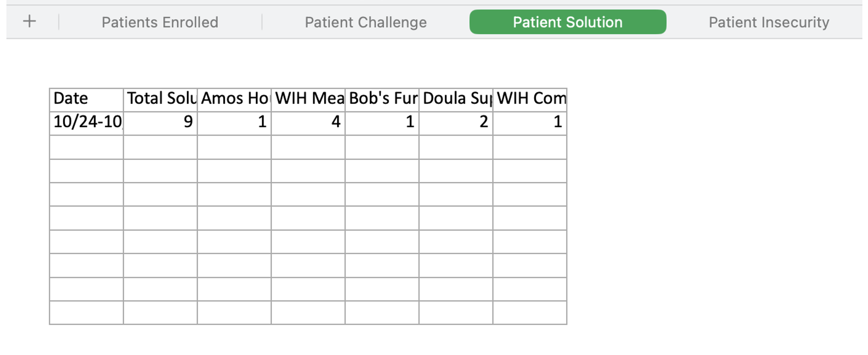Select the Amos Ho header cell
This screenshot has width=868, height=355.
(234, 100)
